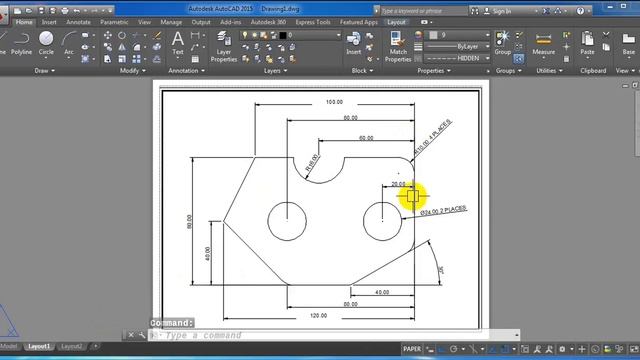Click the Rectangular Array icon in Modify panel

pos(136,59)
